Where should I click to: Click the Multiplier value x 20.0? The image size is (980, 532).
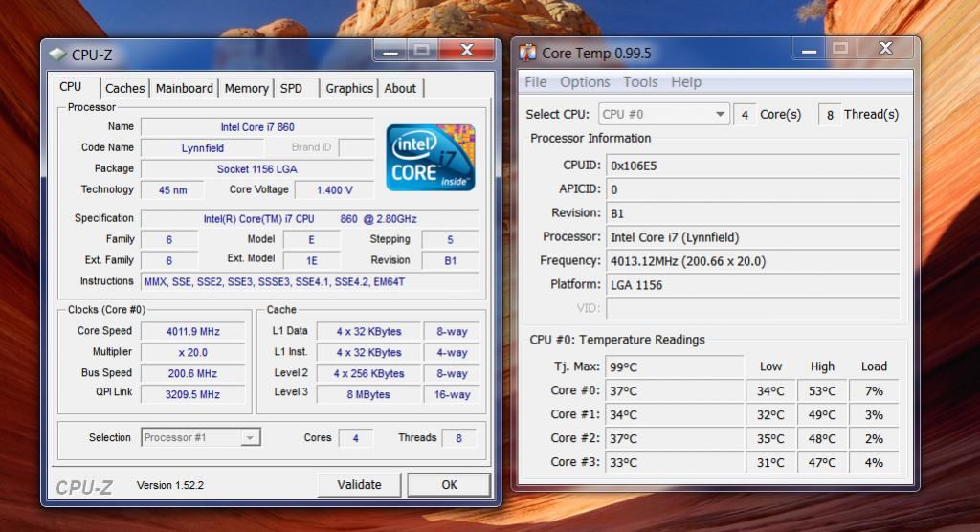click(x=192, y=352)
